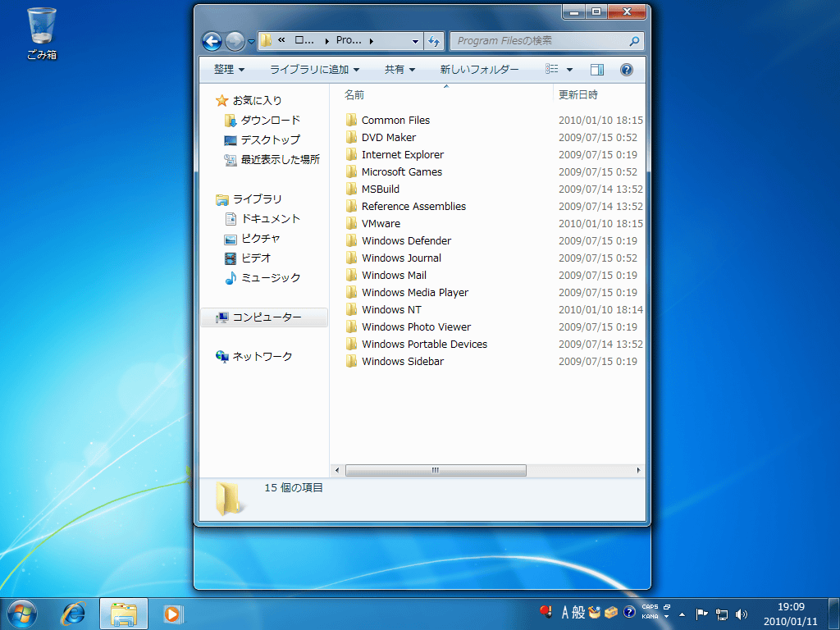This screenshot has height=630, width=840.
Task: Select the Windows Mail folder
Action: [x=386, y=276]
